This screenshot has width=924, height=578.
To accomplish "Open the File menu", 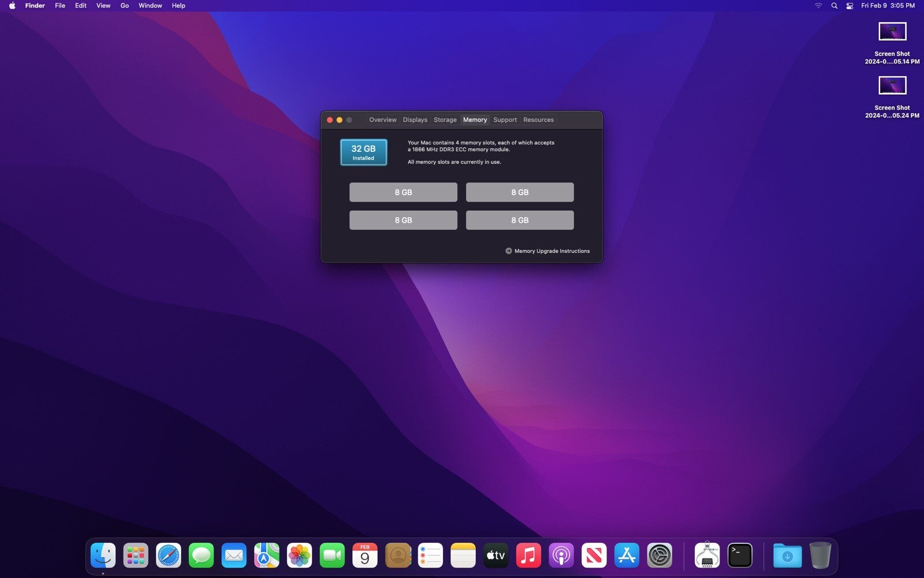I will pyautogui.click(x=60, y=6).
